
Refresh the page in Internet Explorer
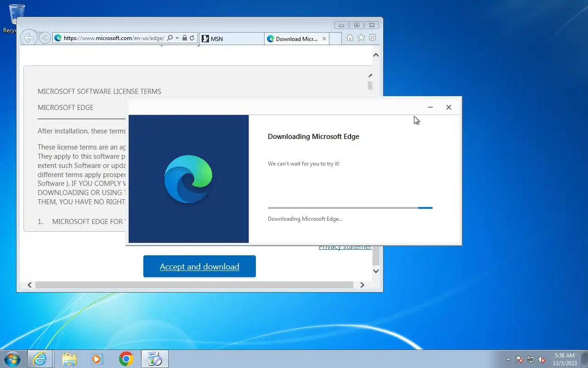click(192, 38)
